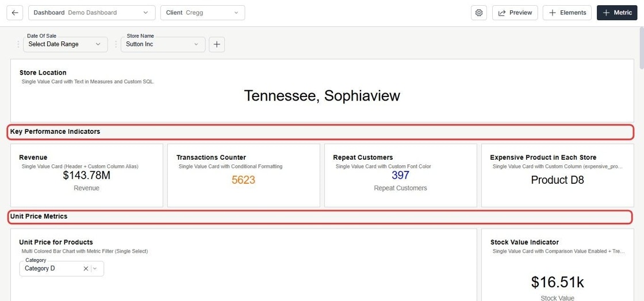The image size is (644, 301).
Task: Click the Revenue card
Action: (87, 175)
